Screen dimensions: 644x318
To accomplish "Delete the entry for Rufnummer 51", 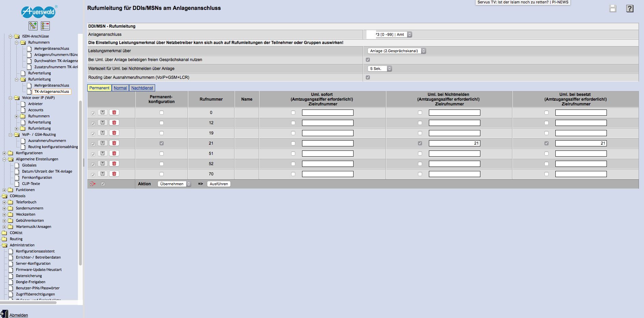I will click(114, 153).
